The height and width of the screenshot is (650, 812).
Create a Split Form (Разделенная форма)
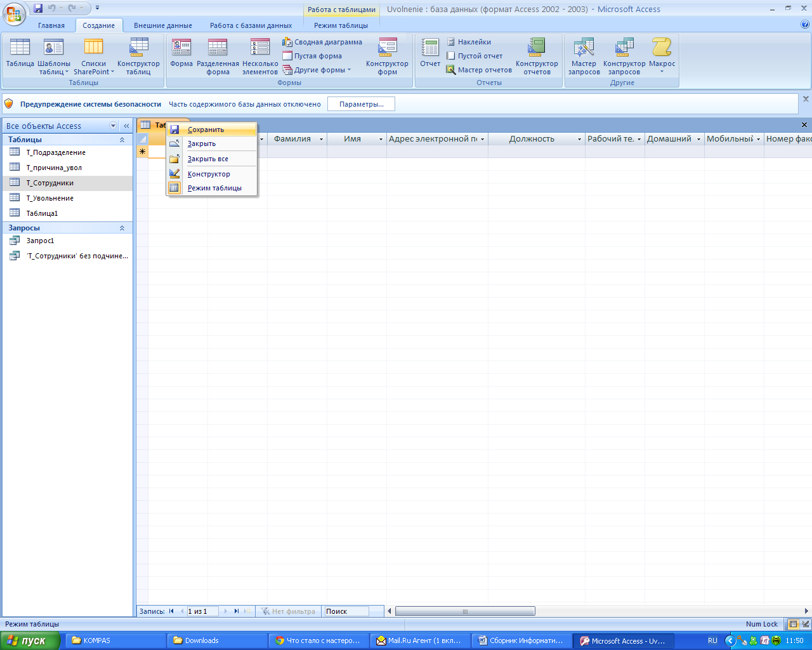pyautogui.click(x=218, y=56)
